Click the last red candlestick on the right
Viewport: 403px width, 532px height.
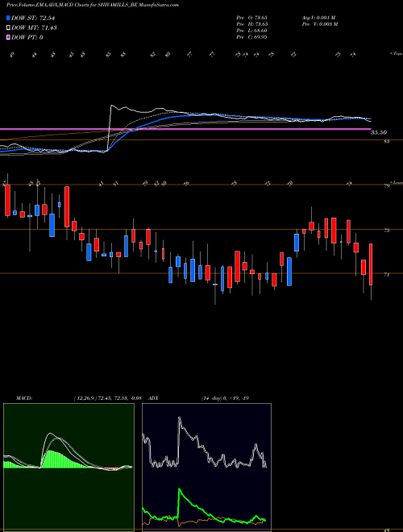coord(371,264)
